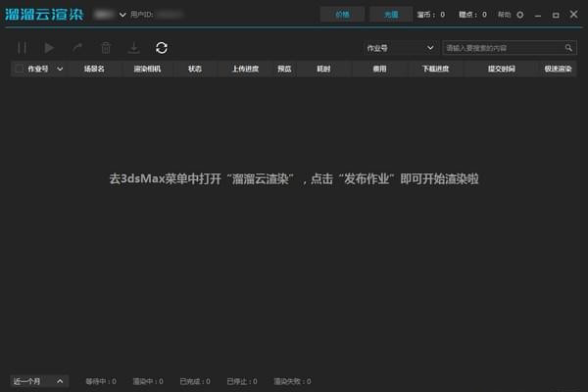Screen dimensions: 588x392
Task: Click the 已完成: 0 status counter
Action: coord(195,381)
